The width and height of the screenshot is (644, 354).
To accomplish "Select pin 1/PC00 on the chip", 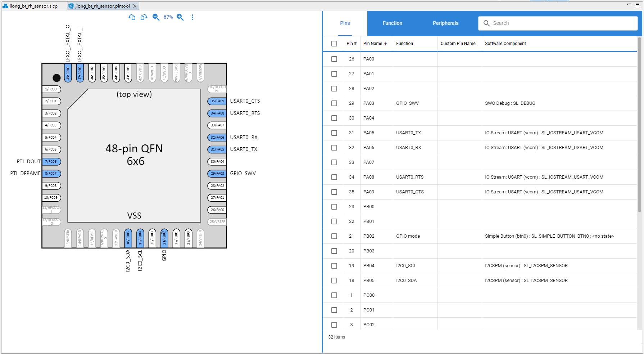I will point(51,89).
